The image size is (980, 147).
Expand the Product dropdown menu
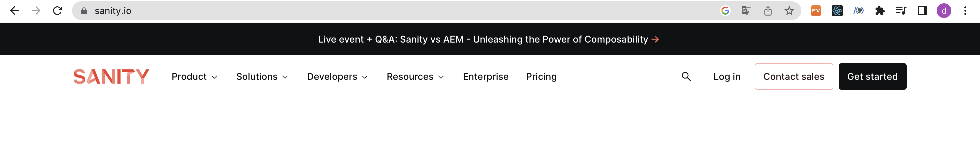194,77
